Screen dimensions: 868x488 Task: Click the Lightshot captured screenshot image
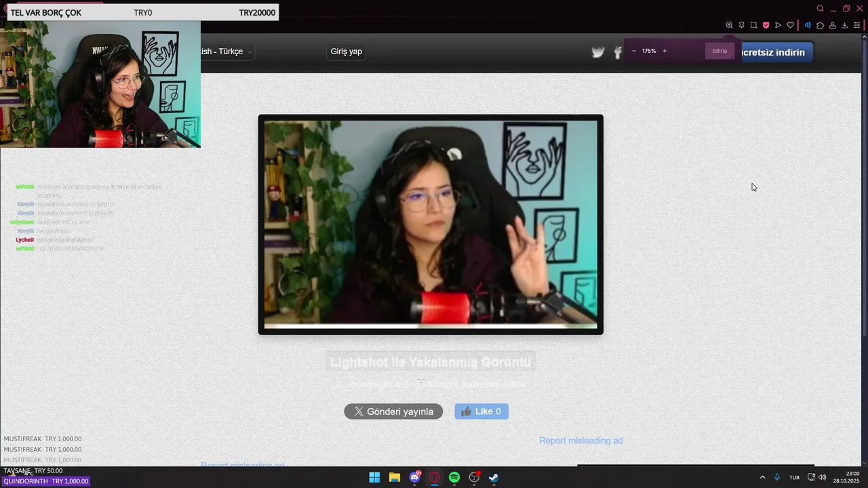coord(431,224)
